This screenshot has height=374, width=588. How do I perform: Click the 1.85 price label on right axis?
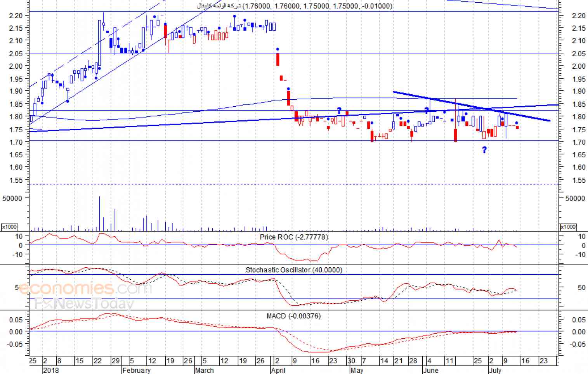(579, 104)
